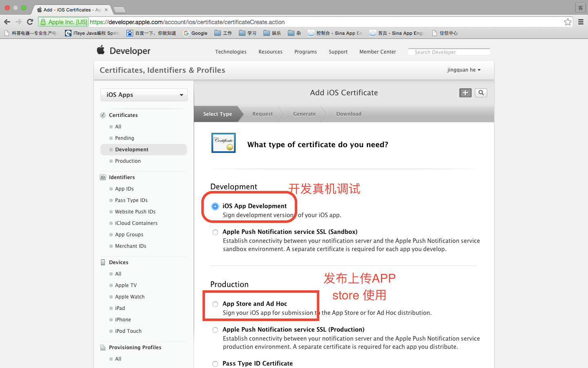This screenshot has height=368, width=588.
Task: Open the iOS Apps platform dropdown
Action: pos(144,95)
